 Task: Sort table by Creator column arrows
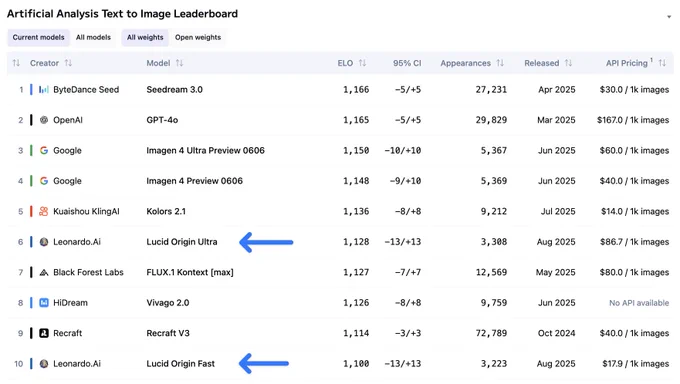coord(68,63)
